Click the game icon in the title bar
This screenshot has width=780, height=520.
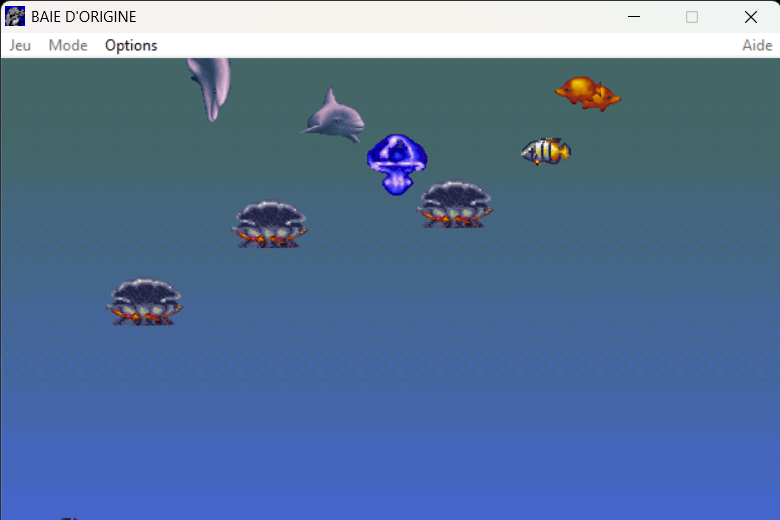(15, 17)
